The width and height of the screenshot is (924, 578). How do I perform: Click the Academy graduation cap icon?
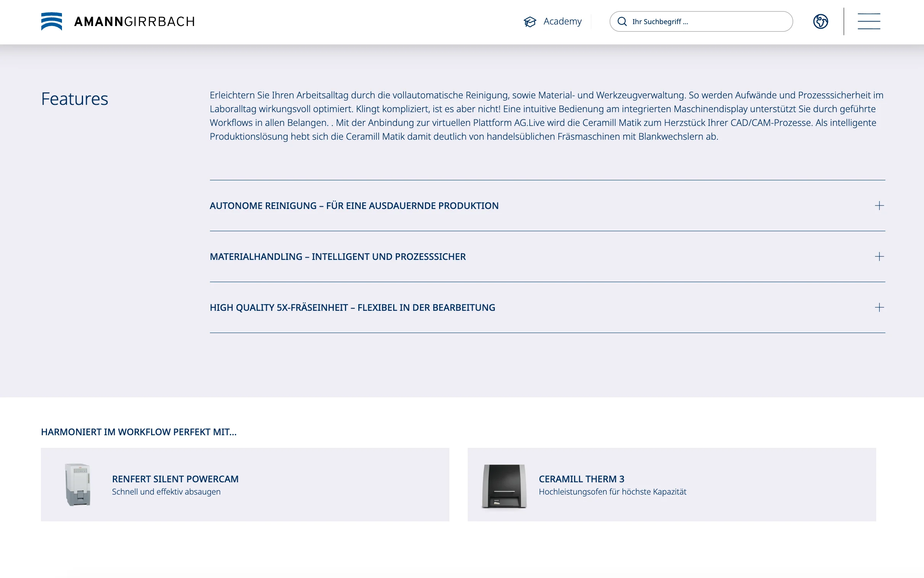pyautogui.click(x=530, y=22)
